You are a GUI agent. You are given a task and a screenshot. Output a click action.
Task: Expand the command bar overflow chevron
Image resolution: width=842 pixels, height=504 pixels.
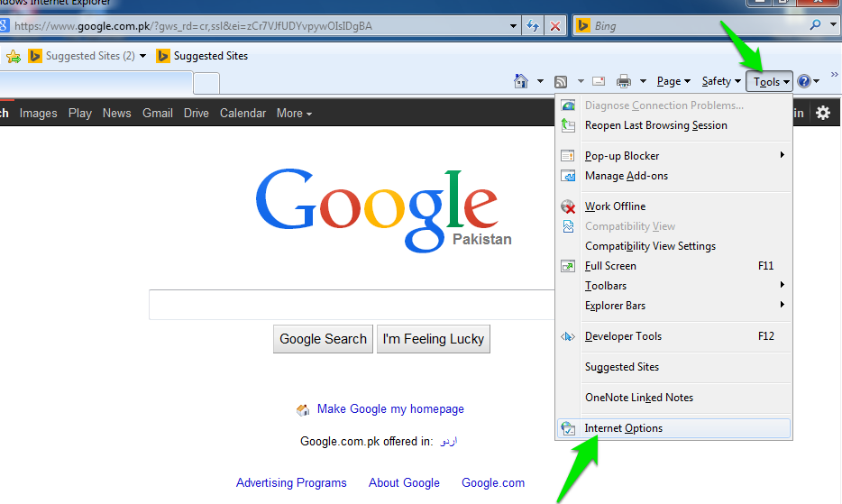(834, 74)
